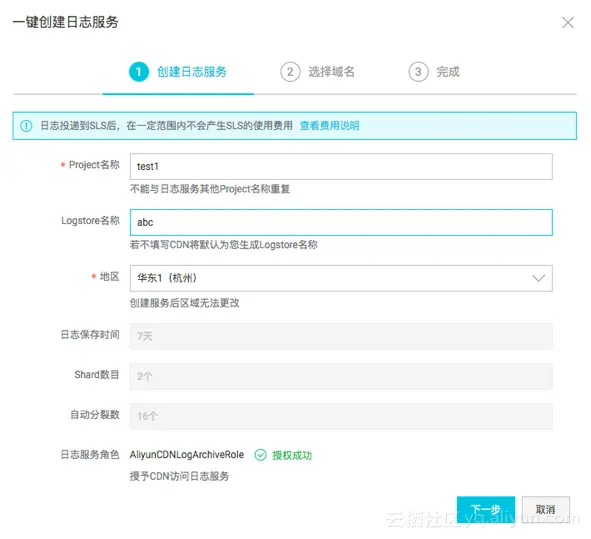The width and height of the screenshot is (591, 539).
Task: Click the 地区 field label
Action: tap(110, 277)
